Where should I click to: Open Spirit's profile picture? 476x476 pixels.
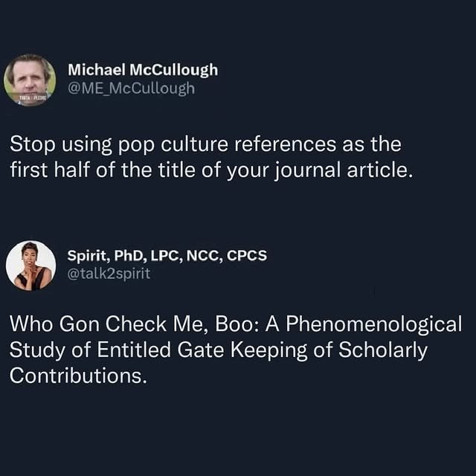tap(31, 266)
